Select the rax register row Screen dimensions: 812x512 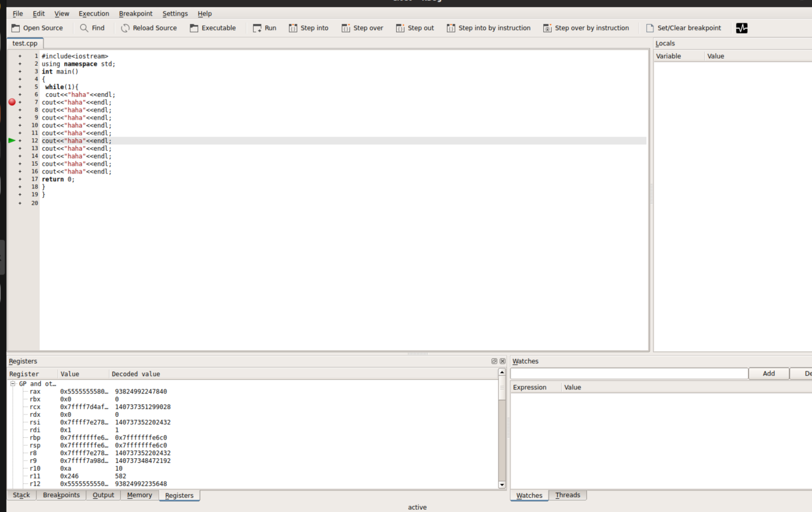[x=253, y=392]
